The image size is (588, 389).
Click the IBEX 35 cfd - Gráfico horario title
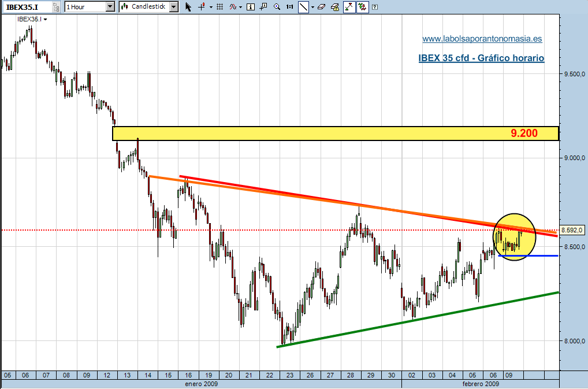click(x=481, y=58)
